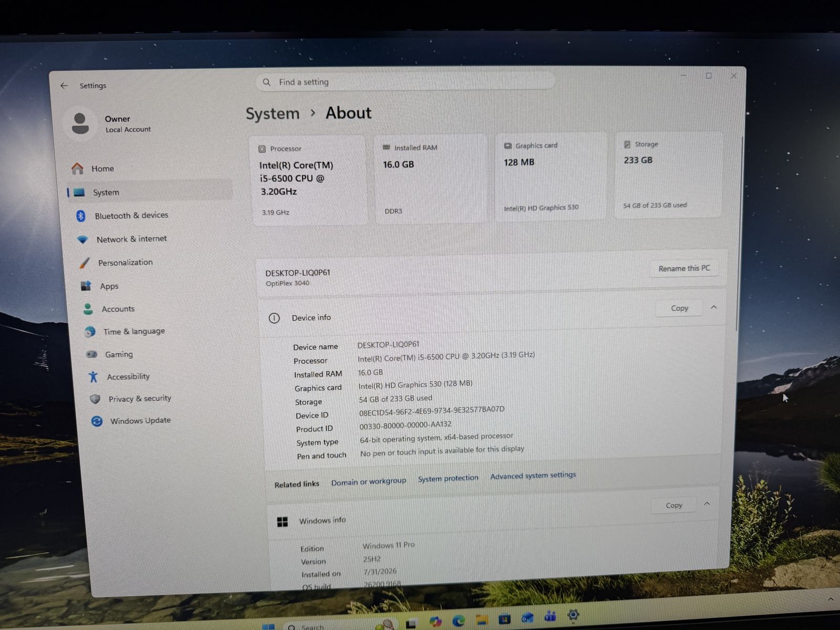Click the Accessibility figure icon

93,376
